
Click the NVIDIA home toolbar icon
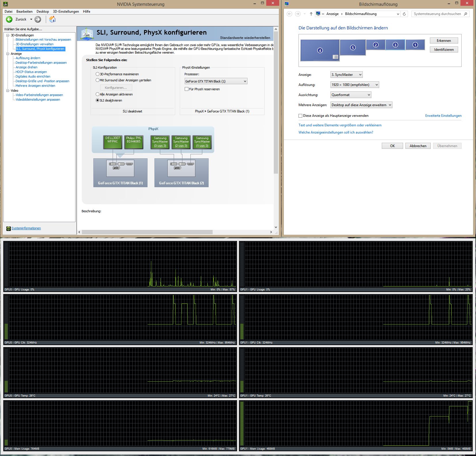(x=53, y=19)
